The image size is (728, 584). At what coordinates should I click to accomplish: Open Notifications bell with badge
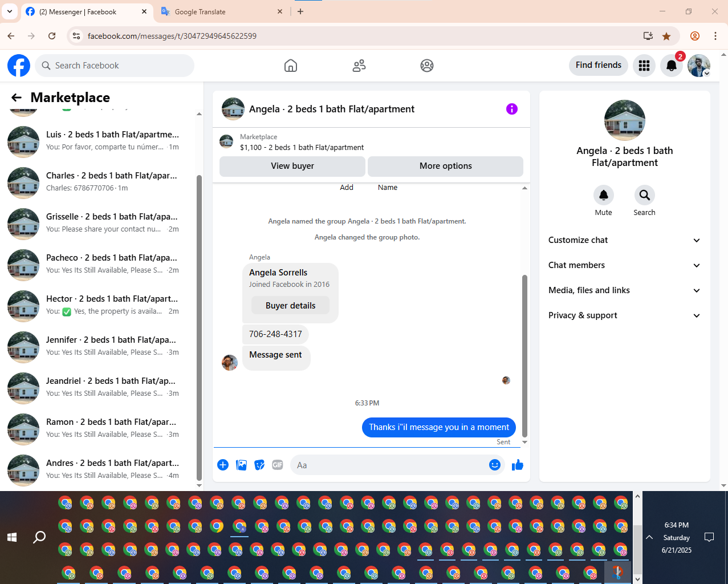672,66
